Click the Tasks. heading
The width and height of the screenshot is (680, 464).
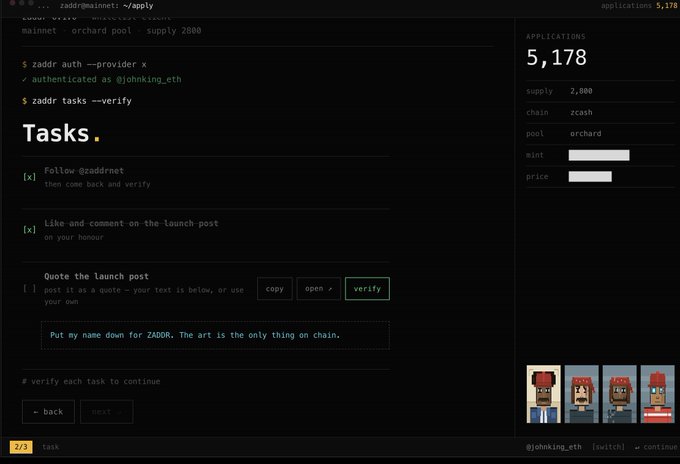tap(62, 133)
